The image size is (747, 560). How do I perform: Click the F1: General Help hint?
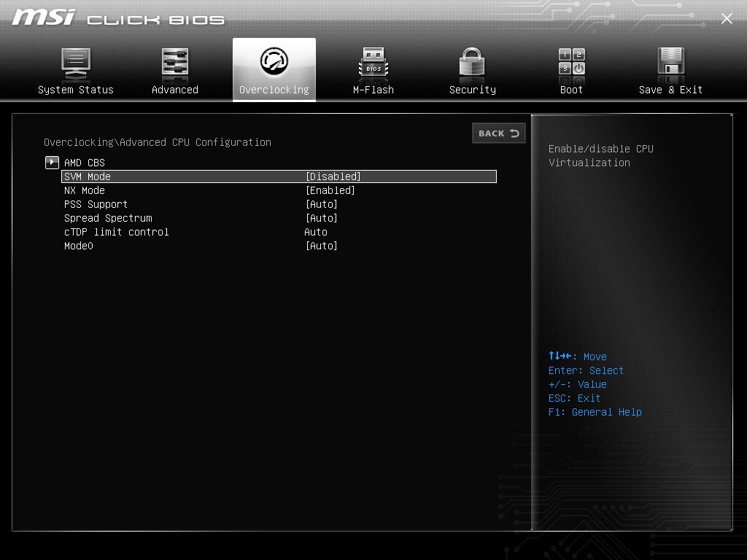[x=595, y=412]
